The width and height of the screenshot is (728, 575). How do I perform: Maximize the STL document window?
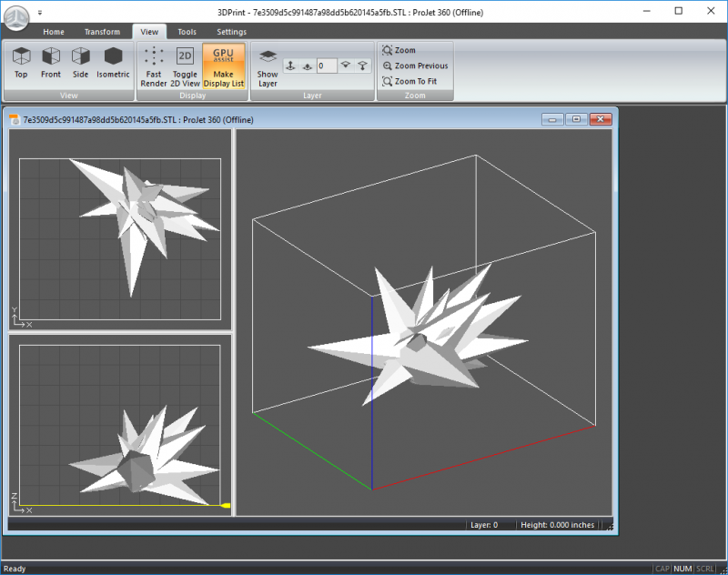pos(575,119)
